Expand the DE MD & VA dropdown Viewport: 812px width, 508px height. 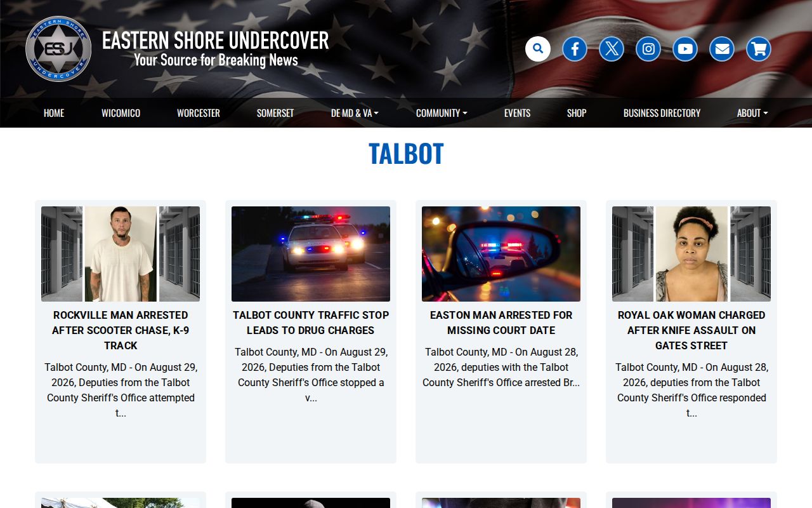[x=355, y=113]
